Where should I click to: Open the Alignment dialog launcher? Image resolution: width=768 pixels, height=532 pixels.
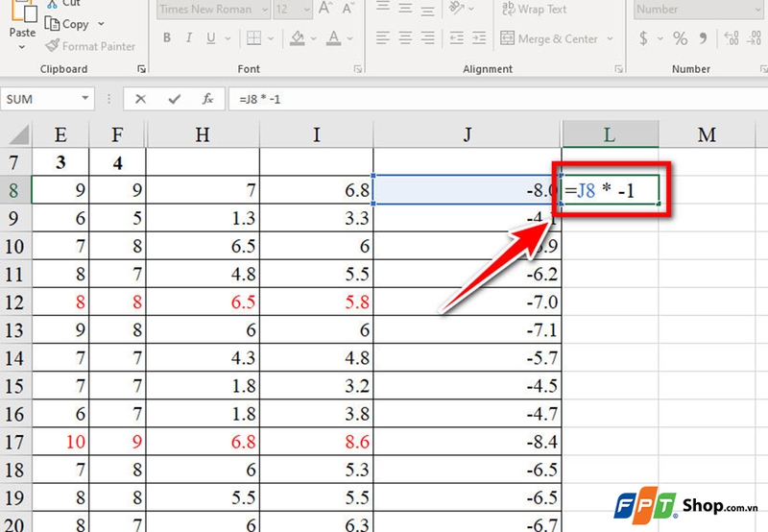(618, 69)
